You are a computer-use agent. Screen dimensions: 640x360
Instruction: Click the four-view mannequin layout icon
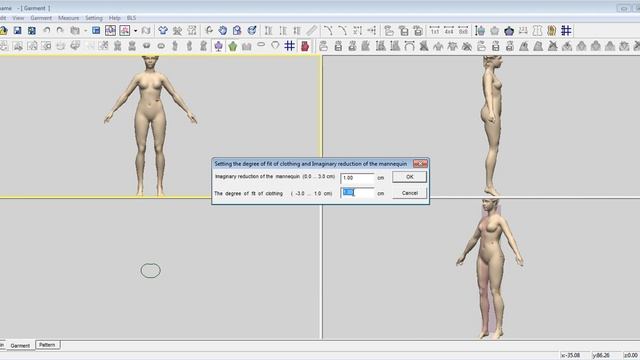tap(110, 31)
